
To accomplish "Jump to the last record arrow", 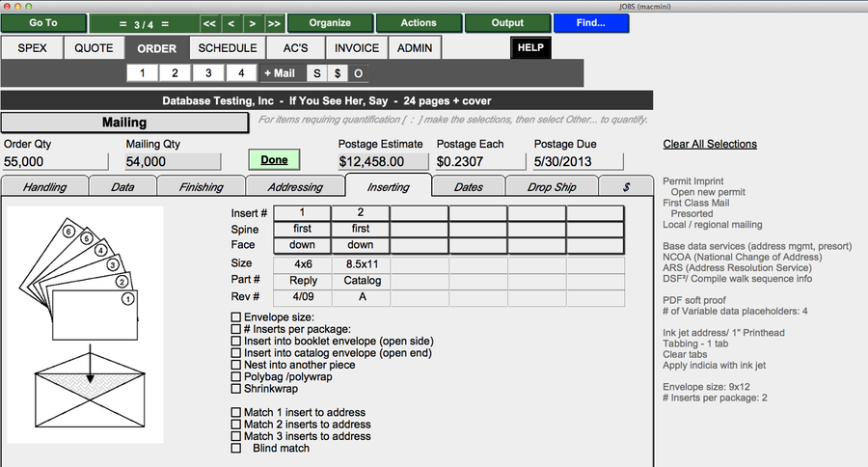I will tap(274, 23).
